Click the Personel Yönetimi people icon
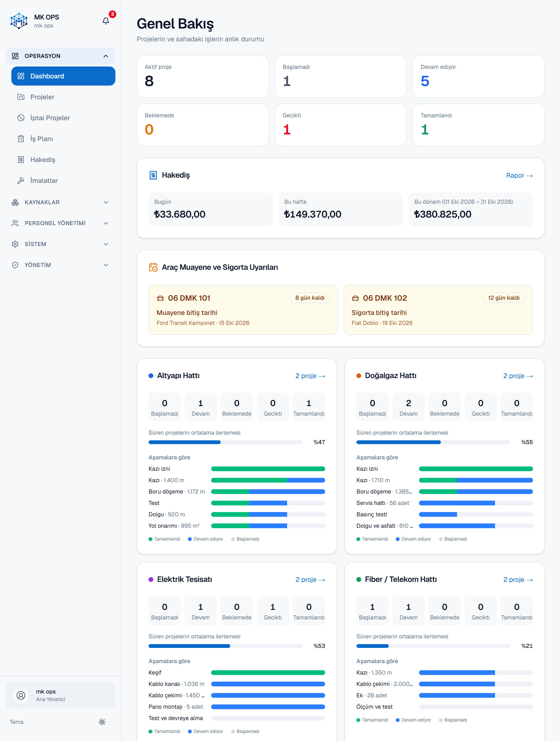The height and width of the screenshot is (741, 560). tap(15, 223)
